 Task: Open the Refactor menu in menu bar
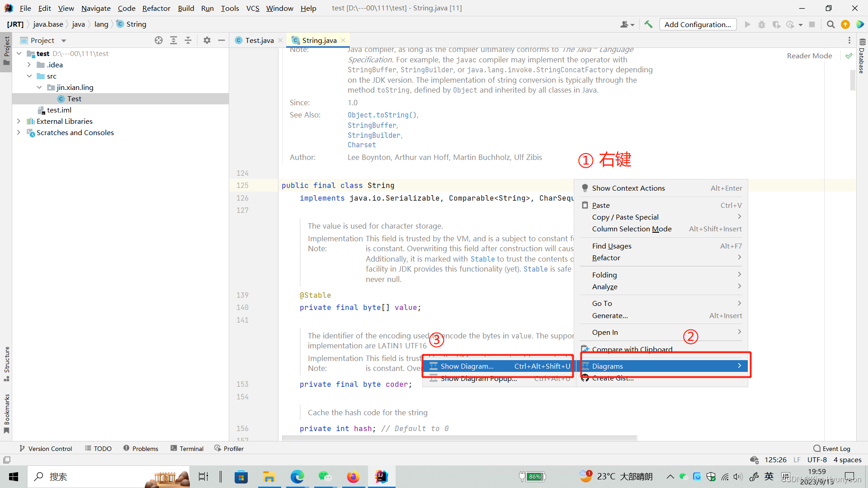click(156, 8)
